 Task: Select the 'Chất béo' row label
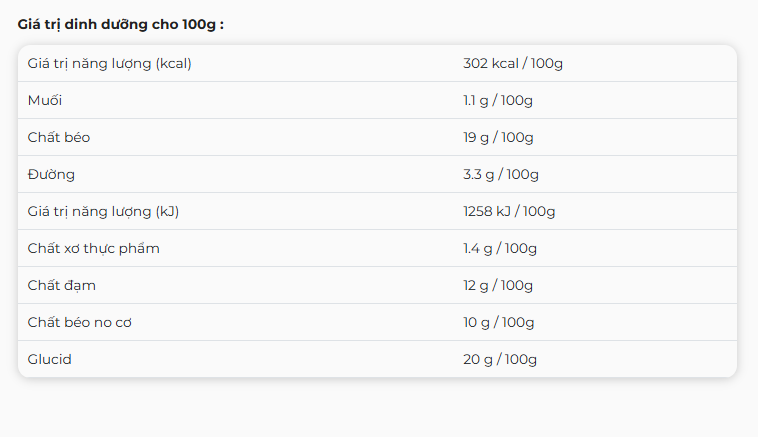59,137
